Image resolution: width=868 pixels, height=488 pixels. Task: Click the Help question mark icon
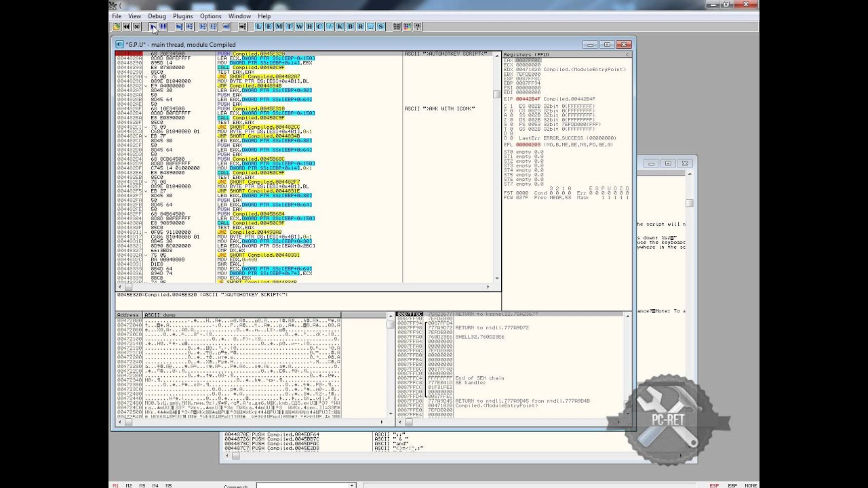point(417,26)
